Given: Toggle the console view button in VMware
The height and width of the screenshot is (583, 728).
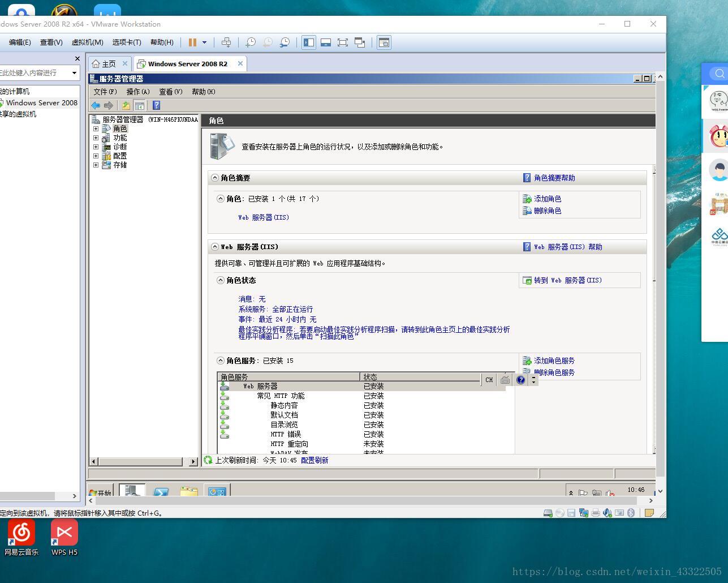Looking at the screenshot, I should (x=384, y=42).
